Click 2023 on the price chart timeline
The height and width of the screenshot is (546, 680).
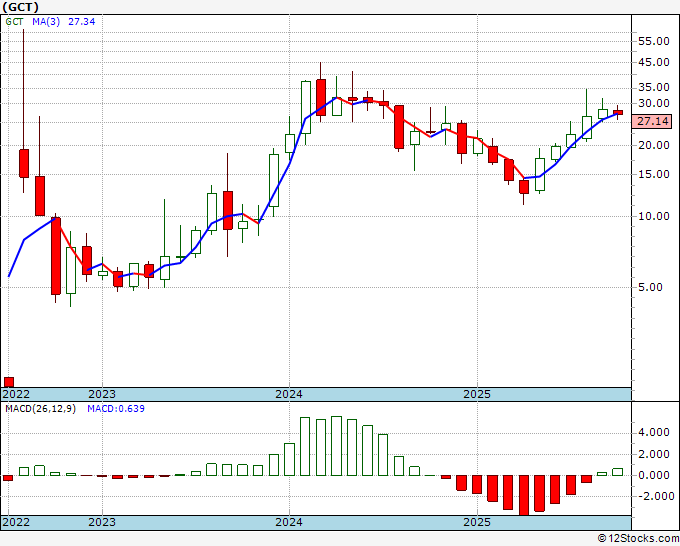pos(102,394)
